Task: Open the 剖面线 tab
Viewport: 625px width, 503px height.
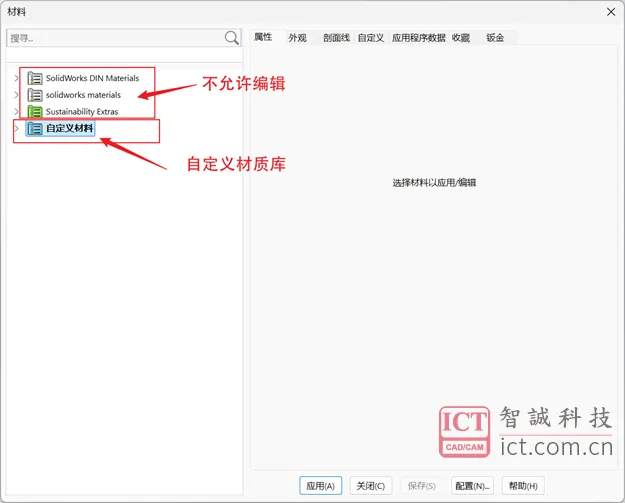Action: click(336, 38)
